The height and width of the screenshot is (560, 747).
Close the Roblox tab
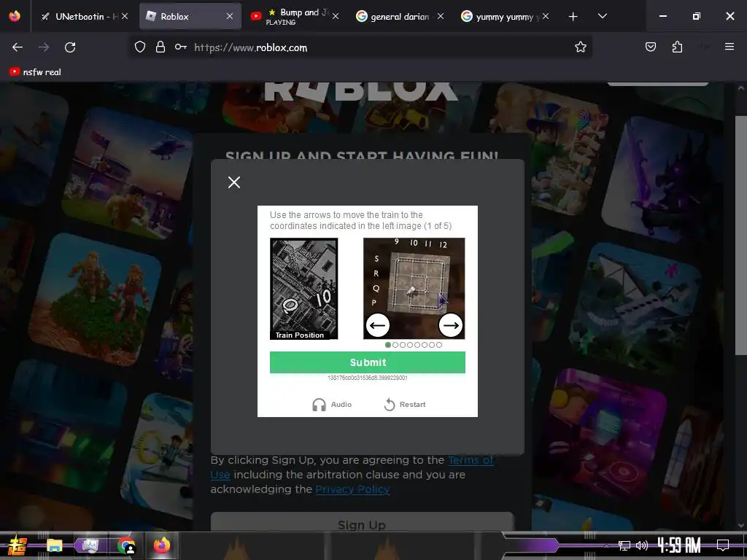[x=230, y=16]
